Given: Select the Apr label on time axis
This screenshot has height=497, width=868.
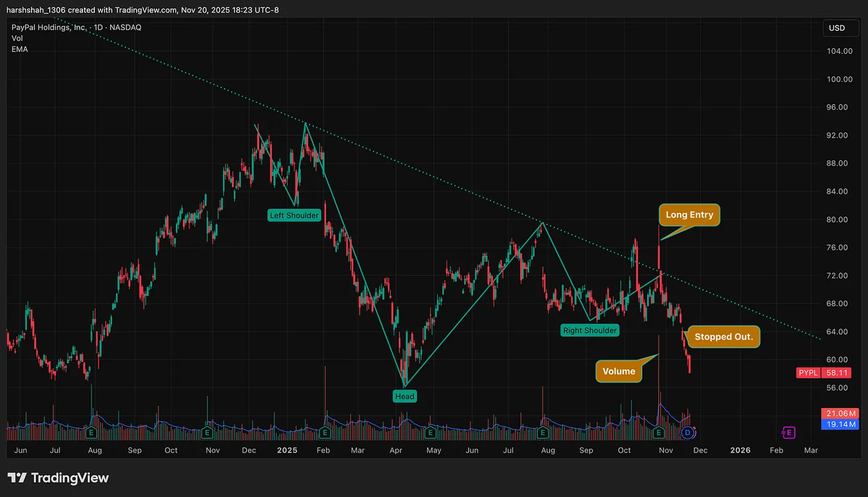Looking at the screenshot, I should click(395, 451).
